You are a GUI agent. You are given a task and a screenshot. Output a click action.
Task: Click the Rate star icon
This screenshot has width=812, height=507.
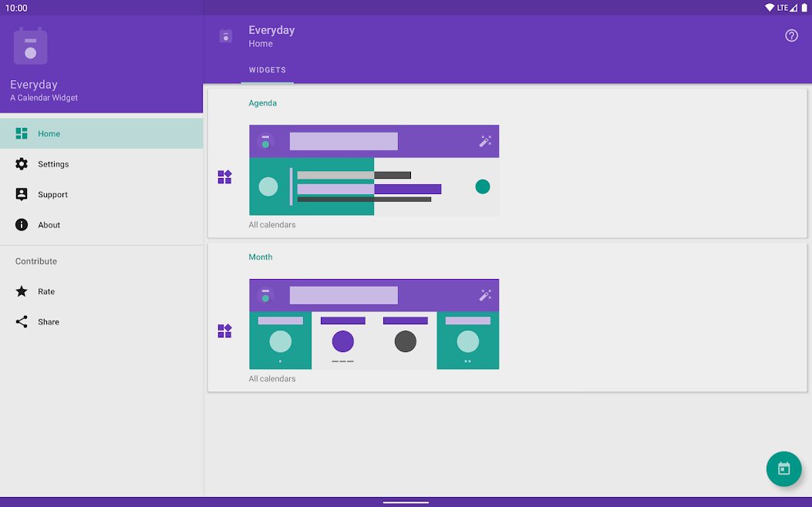(x=22, y=291)
